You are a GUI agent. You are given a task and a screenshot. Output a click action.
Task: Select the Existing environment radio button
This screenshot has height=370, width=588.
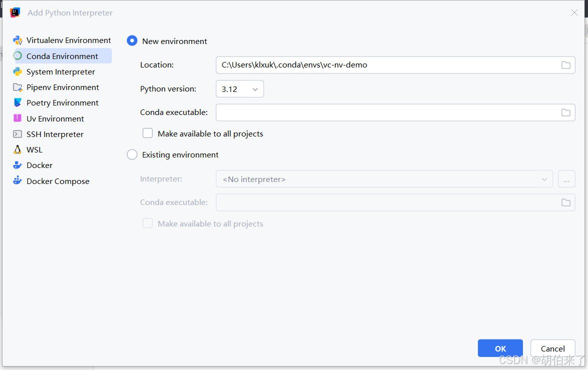point(132,154)
